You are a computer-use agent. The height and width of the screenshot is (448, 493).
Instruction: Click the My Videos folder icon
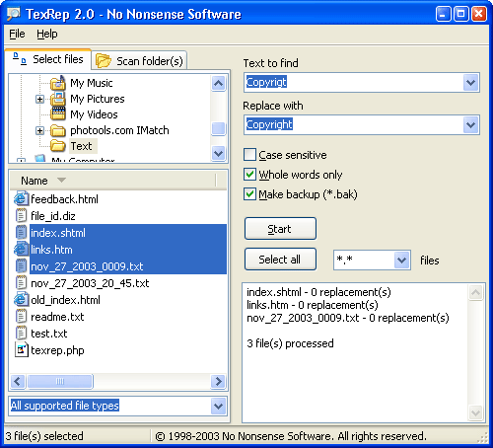click(x=58, y=113)
